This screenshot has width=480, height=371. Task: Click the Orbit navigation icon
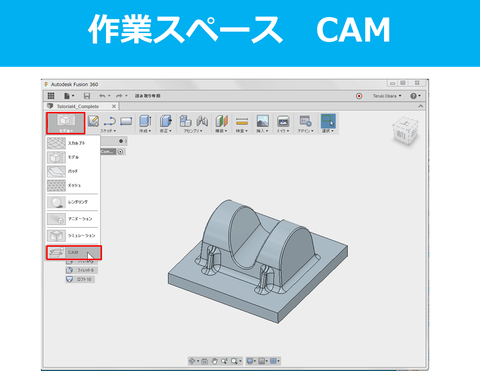click(192, 361)
